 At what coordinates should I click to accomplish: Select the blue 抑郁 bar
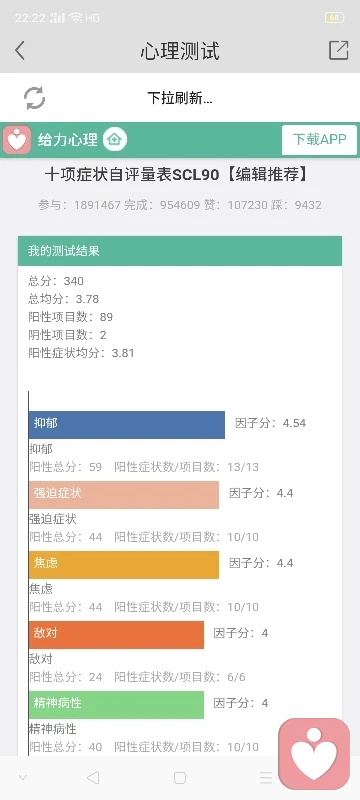tap(127, 424)
